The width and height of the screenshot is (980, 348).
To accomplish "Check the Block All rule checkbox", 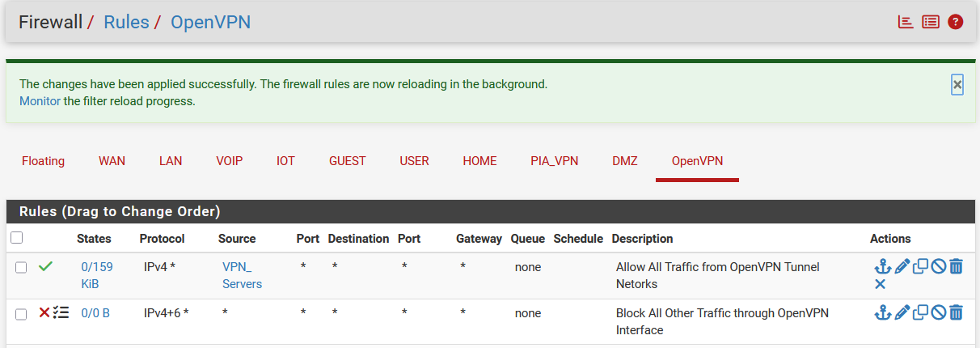I will point(21,313).
